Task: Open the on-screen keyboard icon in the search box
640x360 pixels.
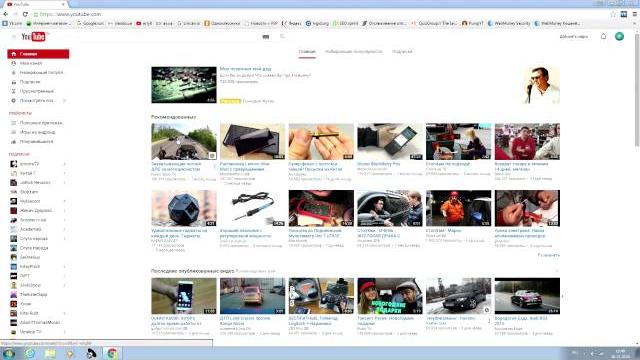Action: click(x=266, y=37)
